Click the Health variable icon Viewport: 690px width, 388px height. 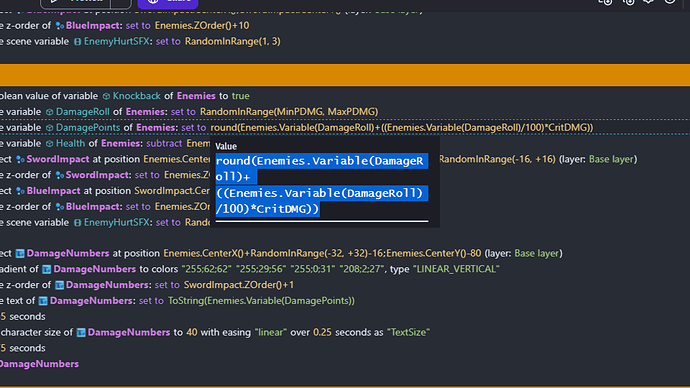tap(50, 144)
